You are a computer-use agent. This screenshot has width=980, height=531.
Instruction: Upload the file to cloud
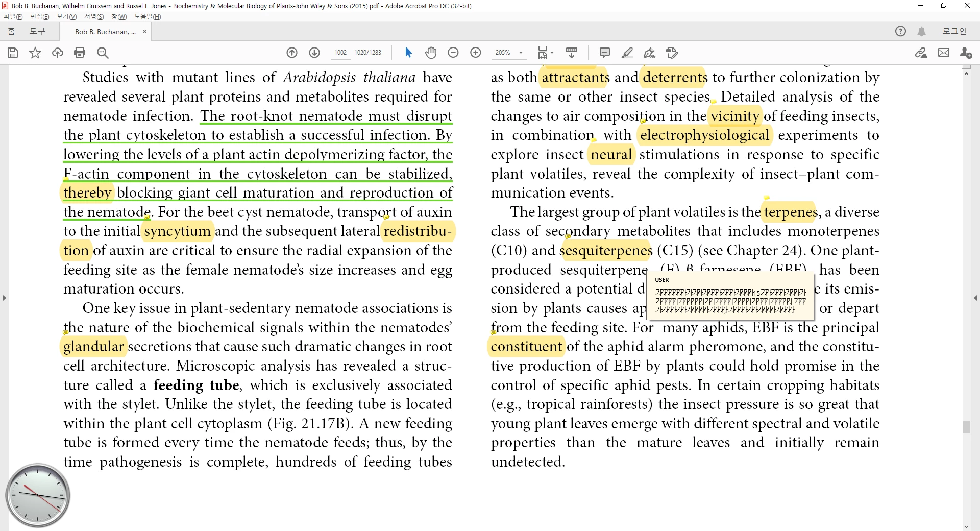58,53
